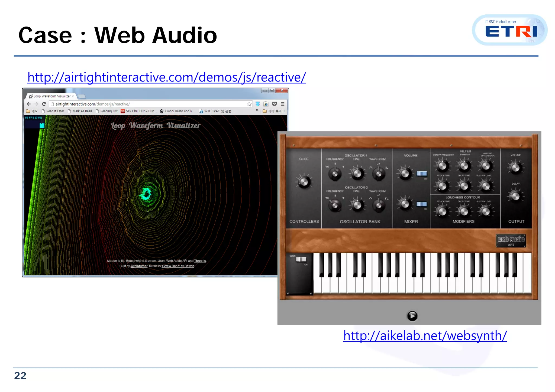Adjust the Oscillator-2 Frequency knob
The image size is (555, 392).
[335, 205]
